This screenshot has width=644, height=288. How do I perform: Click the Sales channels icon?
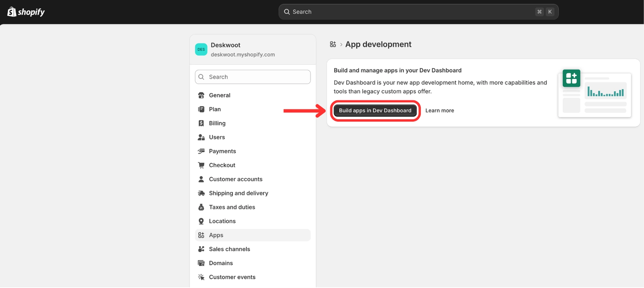(x=201, y=249)
